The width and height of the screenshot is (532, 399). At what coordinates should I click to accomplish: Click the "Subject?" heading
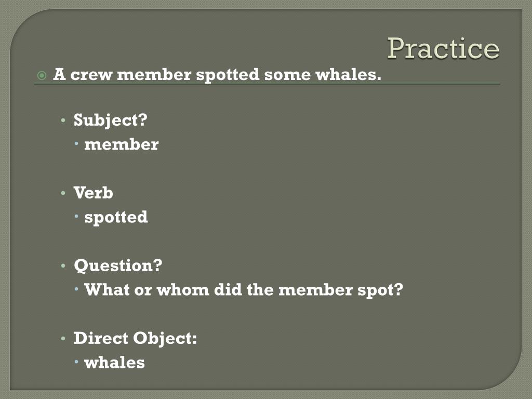111,120
